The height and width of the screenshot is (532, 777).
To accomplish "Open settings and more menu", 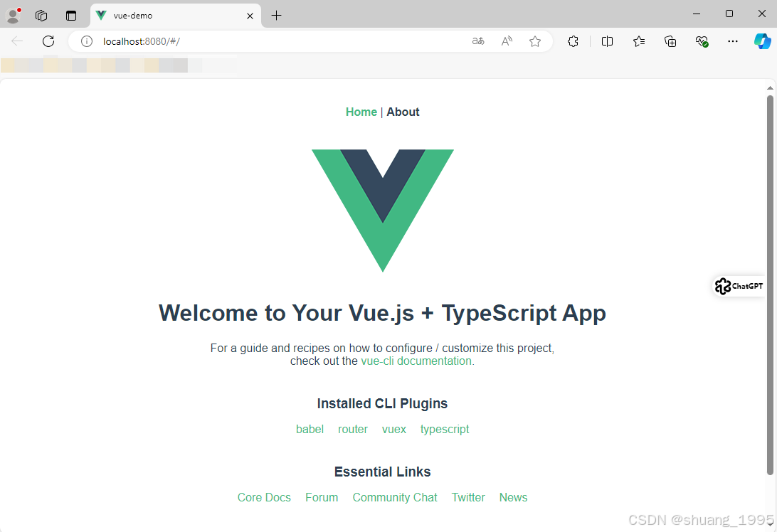I will [733, 42].
